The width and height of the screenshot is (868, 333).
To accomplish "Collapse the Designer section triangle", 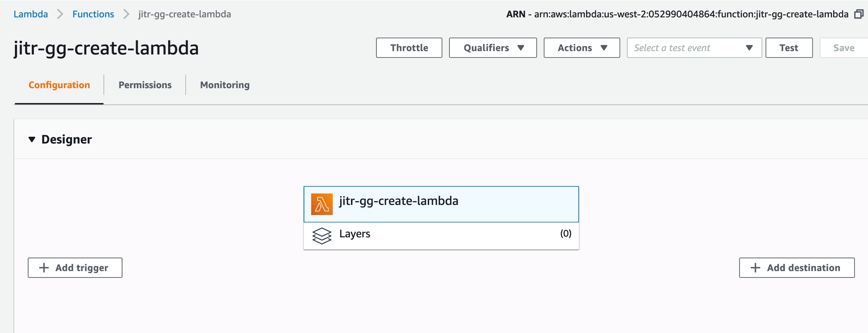I will coord(32,140).
